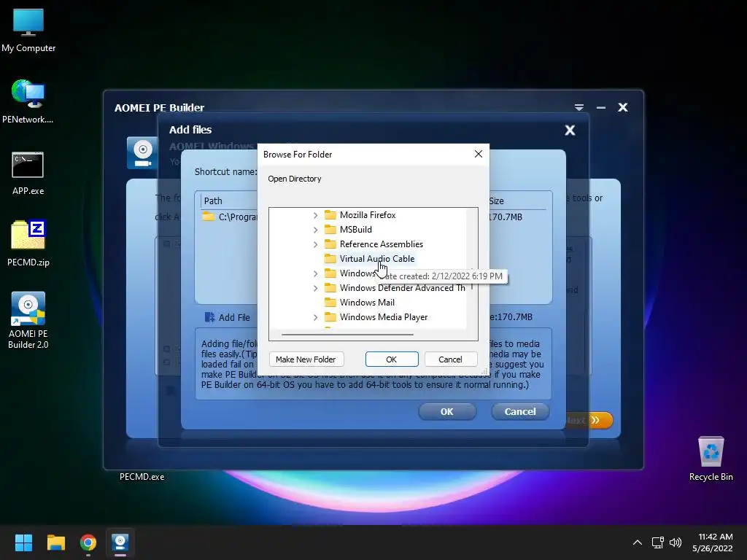
Task: Open the My Computer desktop icon
Action: 28,31
